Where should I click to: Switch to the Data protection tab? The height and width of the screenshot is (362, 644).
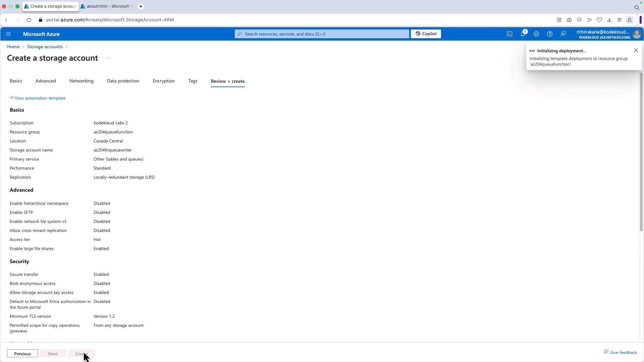[123, 81]
